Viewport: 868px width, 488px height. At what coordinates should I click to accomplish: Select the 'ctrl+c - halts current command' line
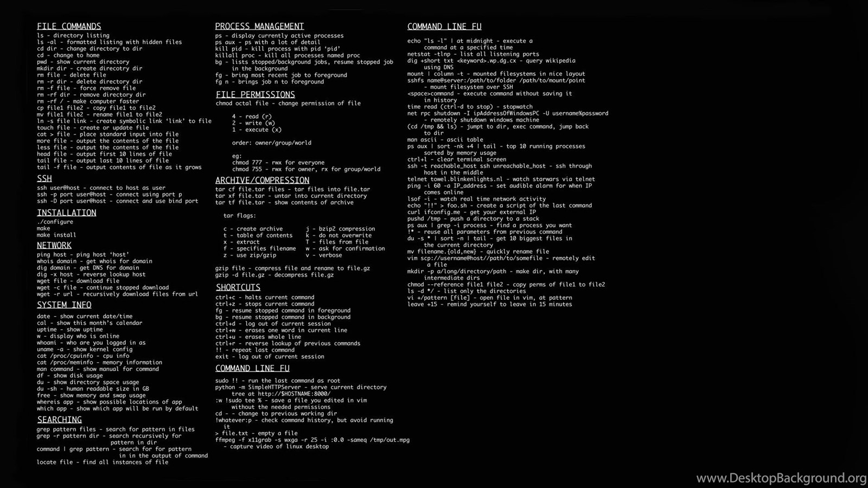click(x=265, y=297)
